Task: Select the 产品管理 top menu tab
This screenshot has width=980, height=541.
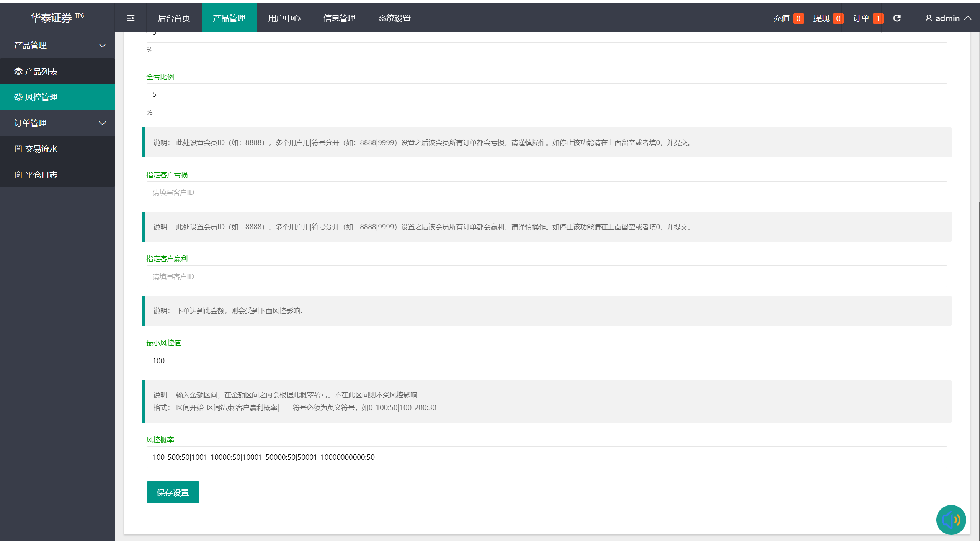Action: [229, 18]
